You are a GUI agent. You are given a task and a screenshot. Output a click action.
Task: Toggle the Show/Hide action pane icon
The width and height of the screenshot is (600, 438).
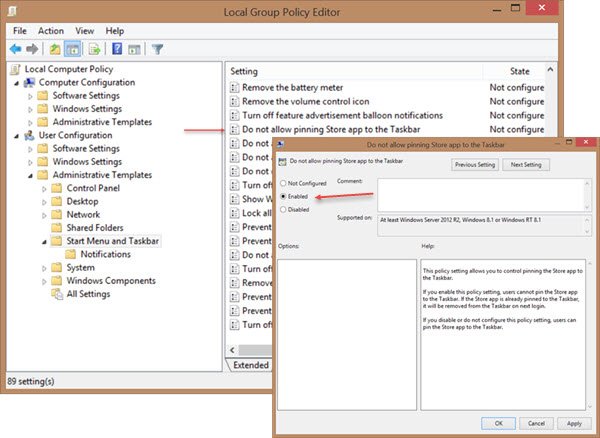(x=135, y=48)
